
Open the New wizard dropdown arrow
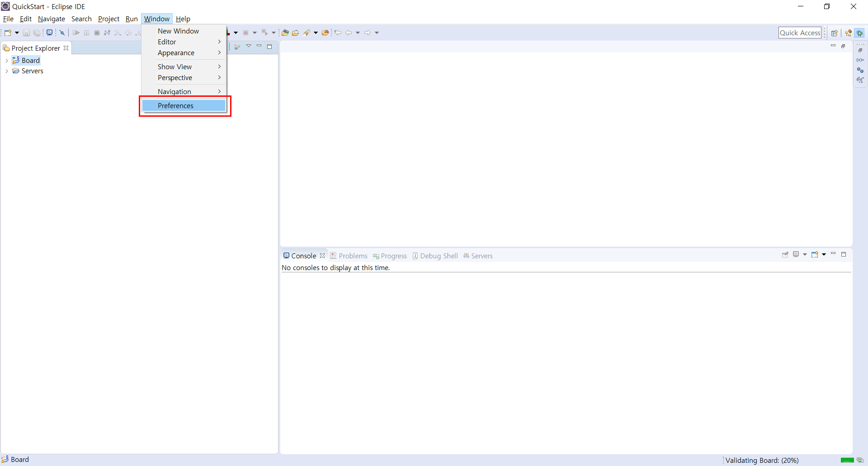(x=17, y=33)
